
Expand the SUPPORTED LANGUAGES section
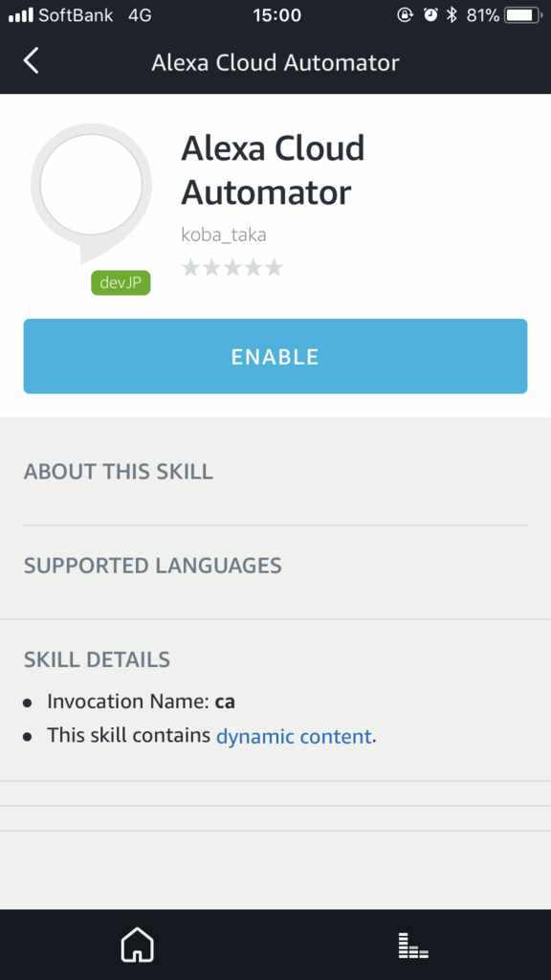275,566
